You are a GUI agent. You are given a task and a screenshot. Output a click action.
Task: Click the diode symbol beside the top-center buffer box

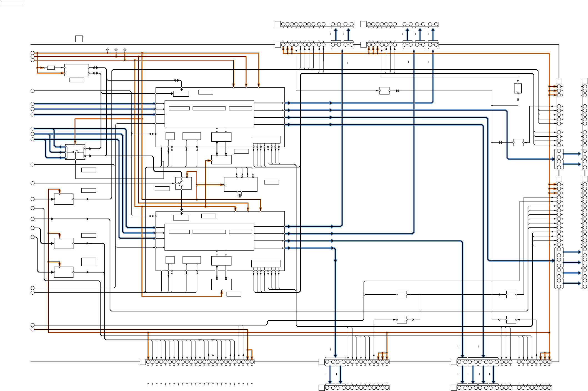(x=397, y=91)
